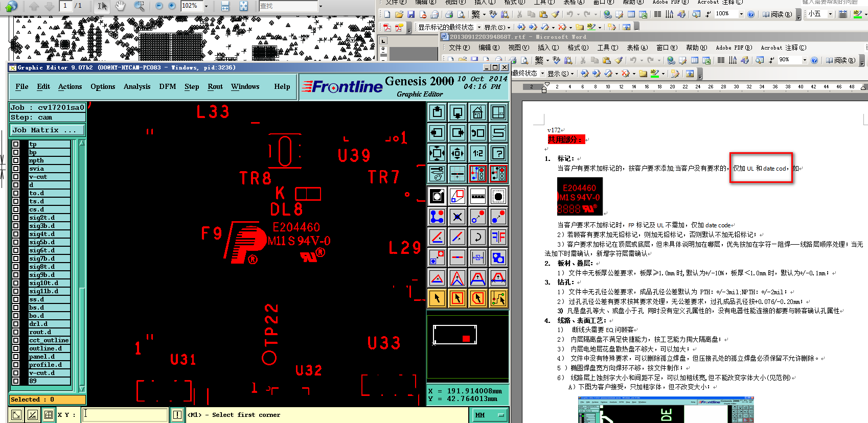Click the marquee zoom magnifier in PDF viewer
Viewport: 868px width, 423px height.
tap(139, 6)
